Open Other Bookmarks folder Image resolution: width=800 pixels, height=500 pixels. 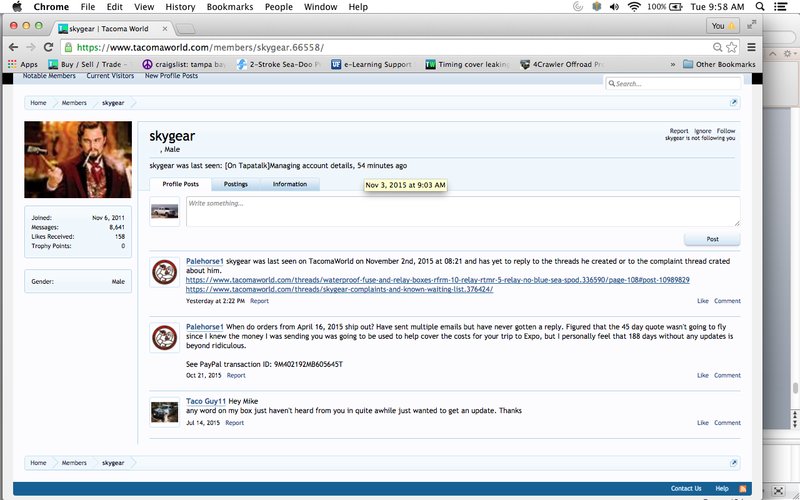tap(719, 64)
